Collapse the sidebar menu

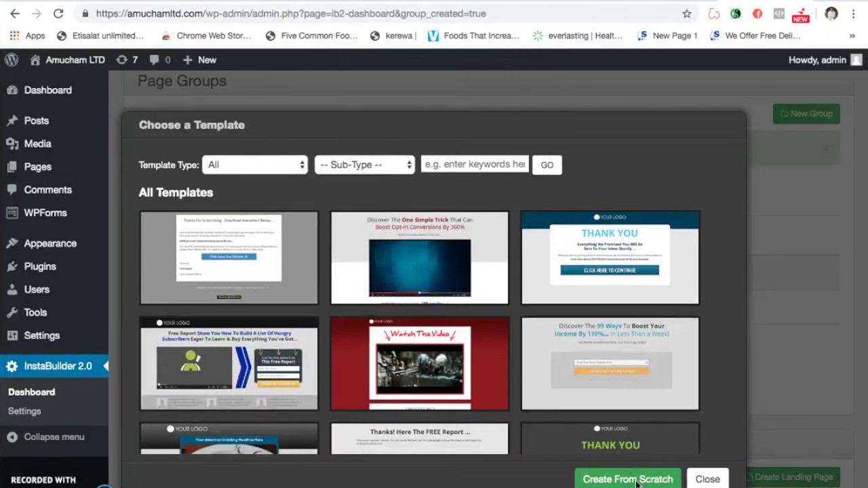(x=54, y=437)
